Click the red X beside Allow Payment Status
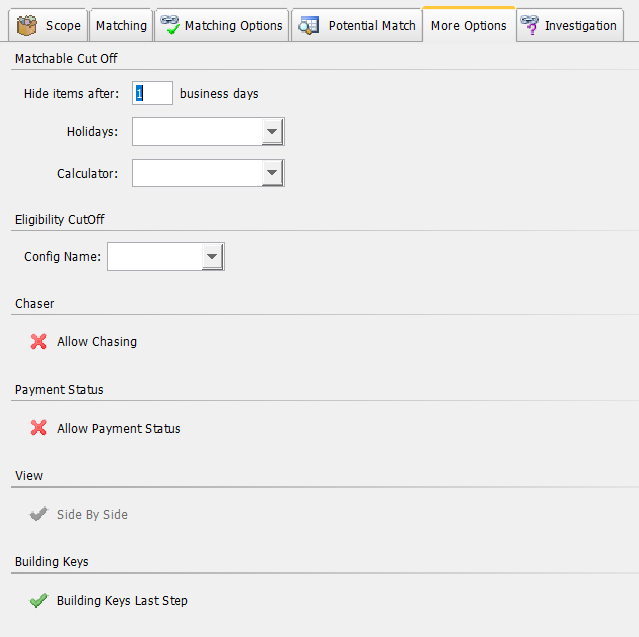639x637 pixels. click(39, 428)
